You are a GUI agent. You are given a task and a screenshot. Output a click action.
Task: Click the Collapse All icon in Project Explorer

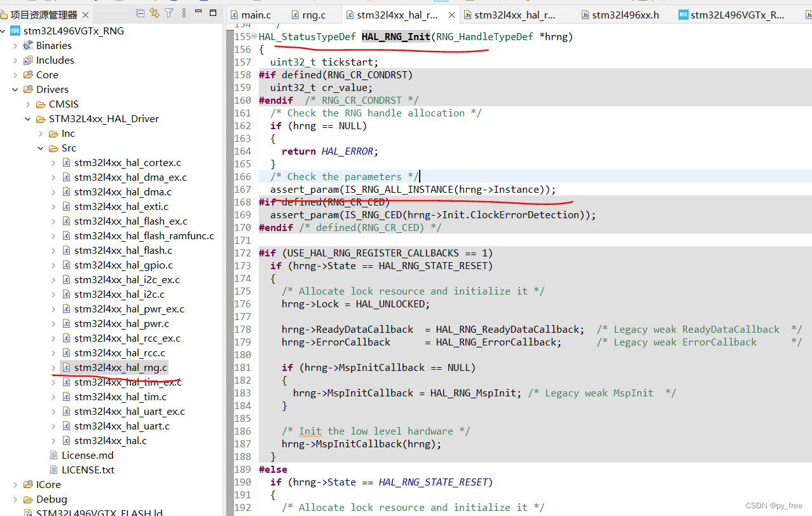pyautogui.click(x=141, y=13)
